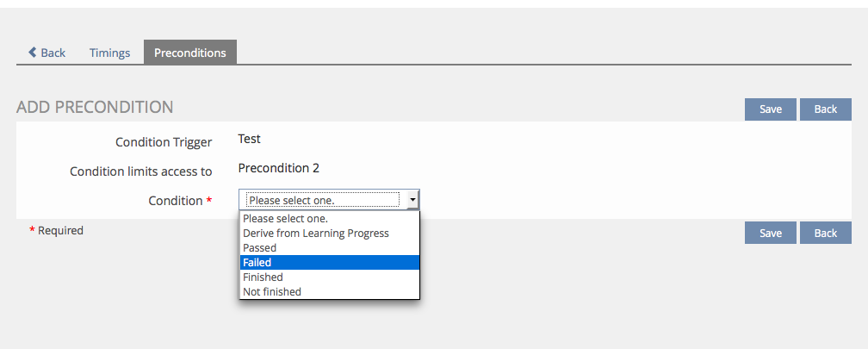Image resolution: width=868 pixels, height=349 pixels.
Task: Switch to the Timings tab
Action: click(109, 53)
